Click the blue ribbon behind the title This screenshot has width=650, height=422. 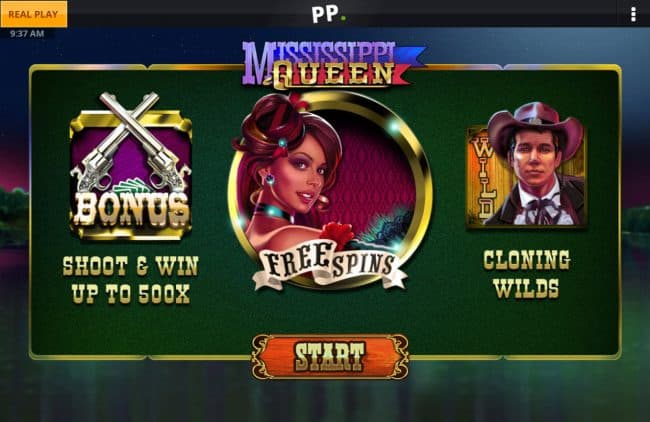[x=410, y=55]
